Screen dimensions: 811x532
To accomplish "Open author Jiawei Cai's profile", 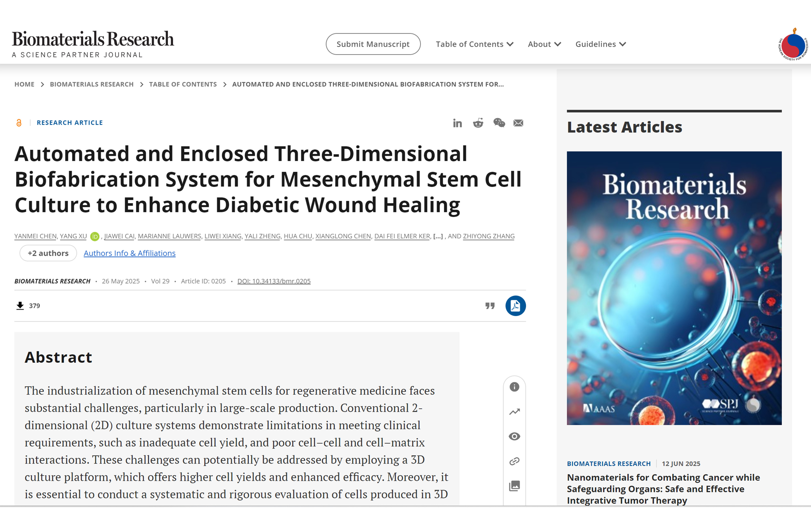I will (119, 236).
